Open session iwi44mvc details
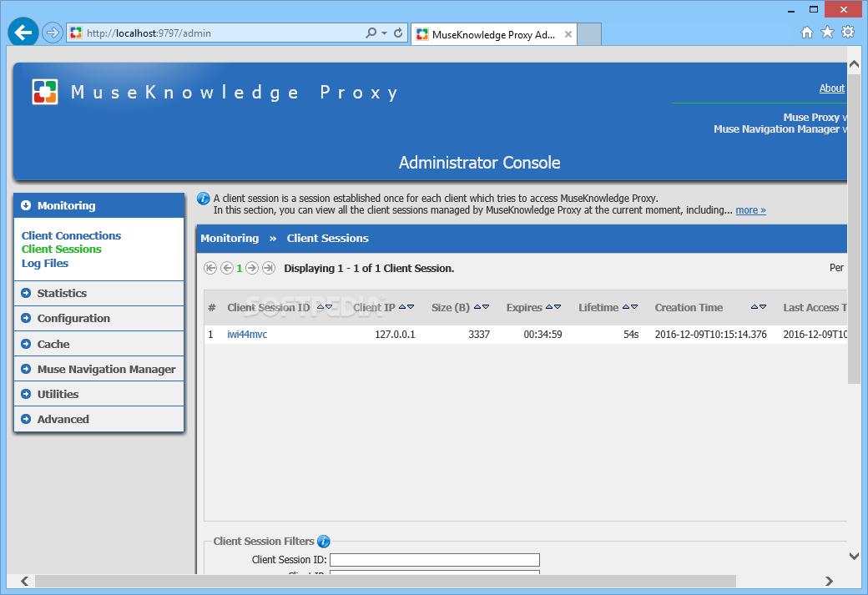Screen dimensions: 868x595 [247, 335]
